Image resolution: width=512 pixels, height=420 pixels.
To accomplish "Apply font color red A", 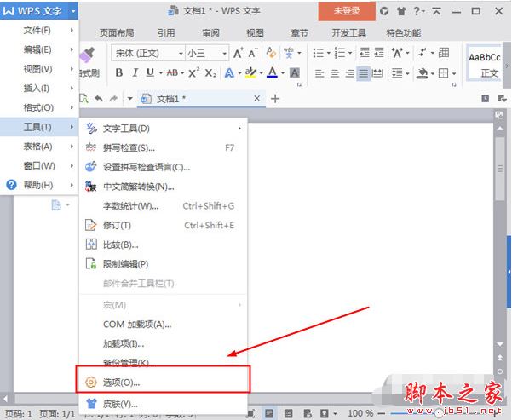I will pyautogui.click(x=272, y=72).
